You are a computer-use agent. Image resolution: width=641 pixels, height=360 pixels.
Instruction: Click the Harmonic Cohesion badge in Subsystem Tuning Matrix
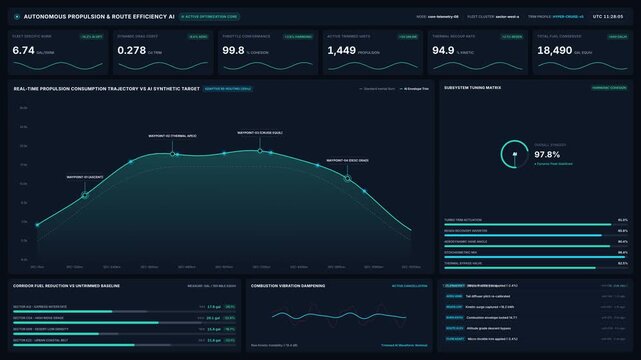pos(609,88)
